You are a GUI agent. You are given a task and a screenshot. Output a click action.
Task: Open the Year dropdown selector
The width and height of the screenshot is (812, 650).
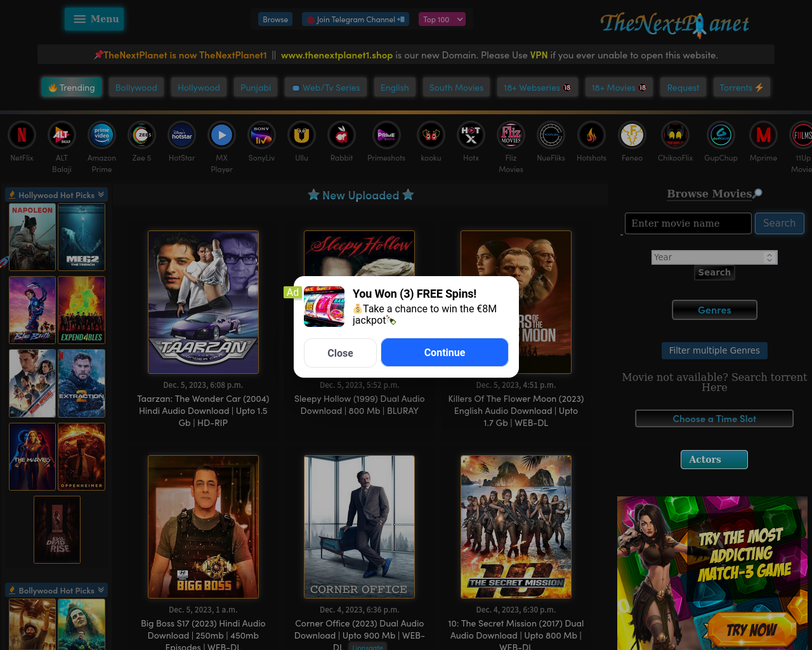[714, 257]
